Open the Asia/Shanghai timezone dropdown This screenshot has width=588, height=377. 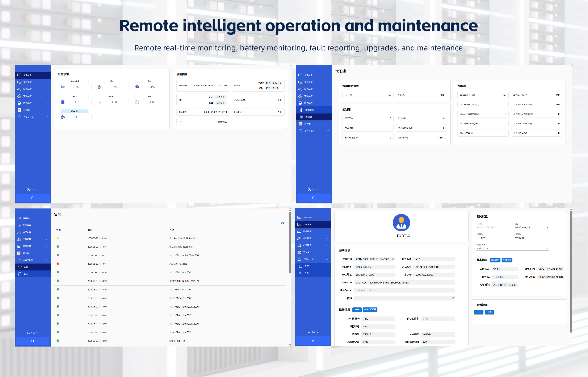pos(531,227)
